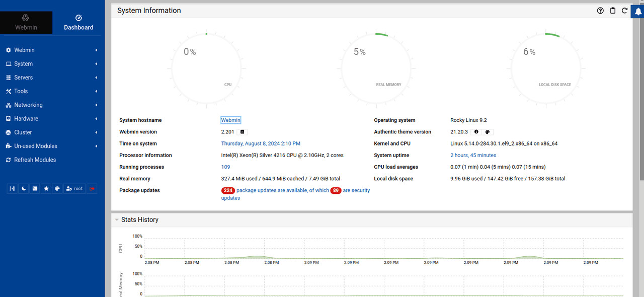Open the 109 running processes link
644x297 pixels.
tap(225, 167)
